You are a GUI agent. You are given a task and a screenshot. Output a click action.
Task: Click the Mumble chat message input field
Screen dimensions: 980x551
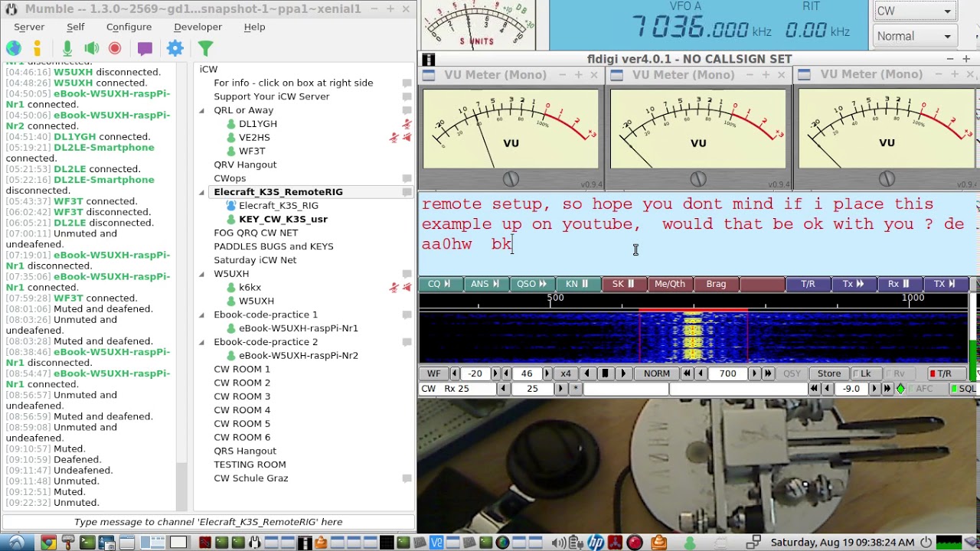[208, 522]
